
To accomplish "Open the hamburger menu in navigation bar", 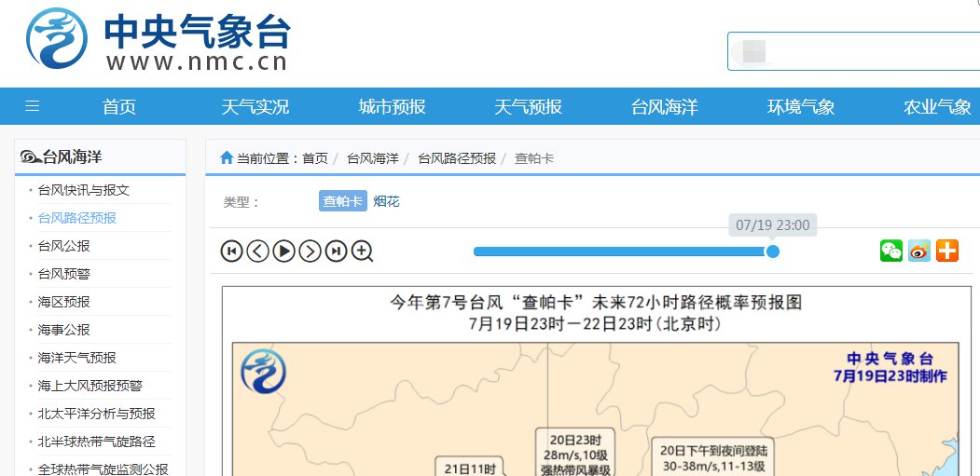I will point(33,106).
